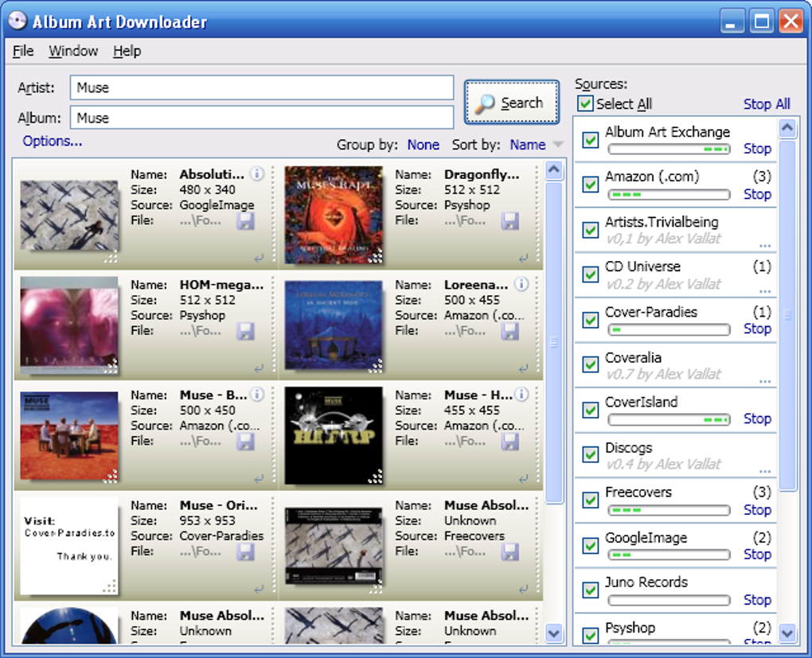The image size is (812, 658).
Task: Stop the GoogleImage search
Action: [x=757, y=555]
